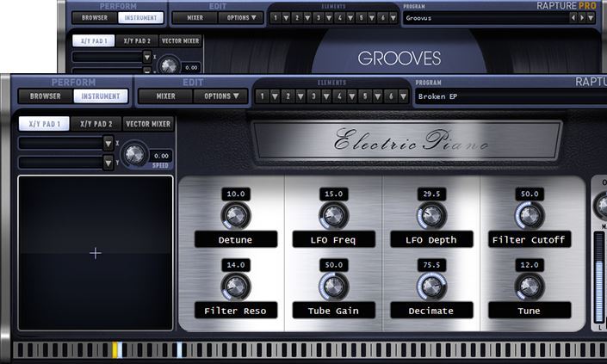Viewport: 607px width, 364px height.
Task: Open Element 6 dropdown arrow in front window
Action: pos(404,96)
